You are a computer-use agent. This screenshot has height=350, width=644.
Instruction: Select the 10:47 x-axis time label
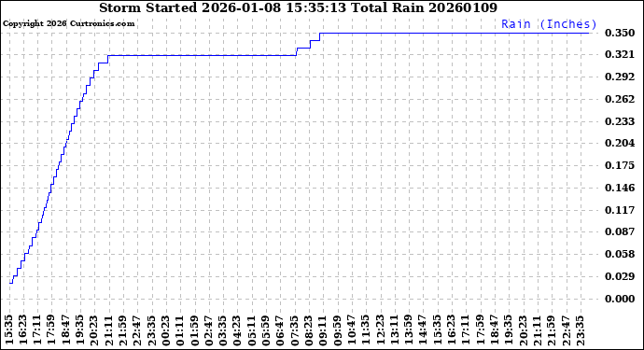(x=351, y=330)
